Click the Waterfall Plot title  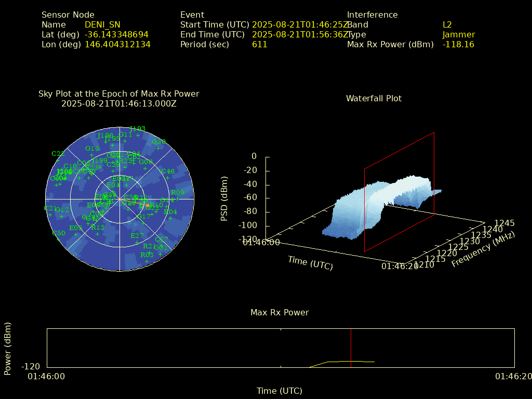pyautogui.click(x=374, y=99)
